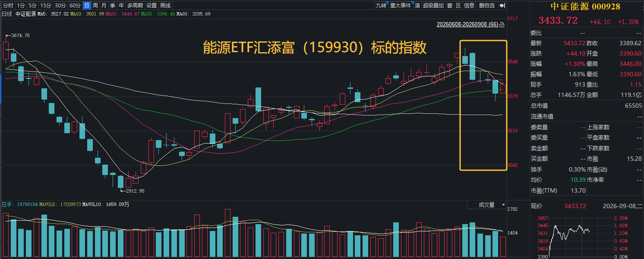Select the 1分 period tab
This screenshot has height=259, width=644.
click(x=21, y=6)
